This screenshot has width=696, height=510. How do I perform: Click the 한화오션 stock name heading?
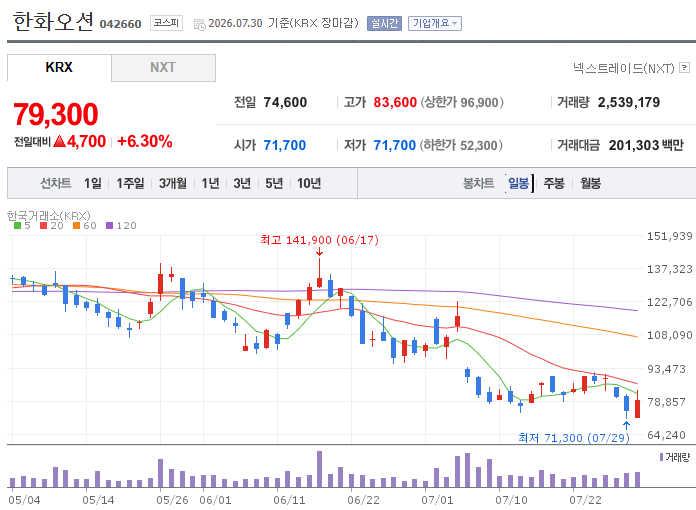coord(53,21)
